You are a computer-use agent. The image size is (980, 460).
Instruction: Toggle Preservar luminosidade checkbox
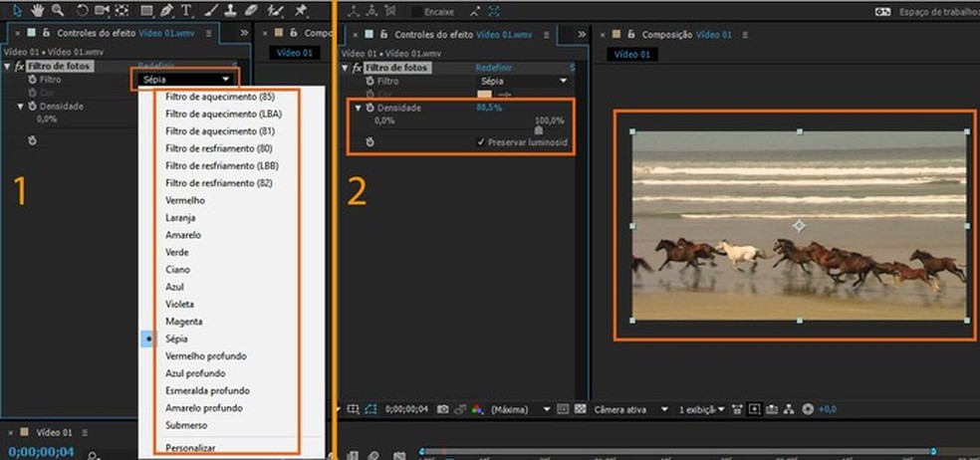(x=481, y=142)
